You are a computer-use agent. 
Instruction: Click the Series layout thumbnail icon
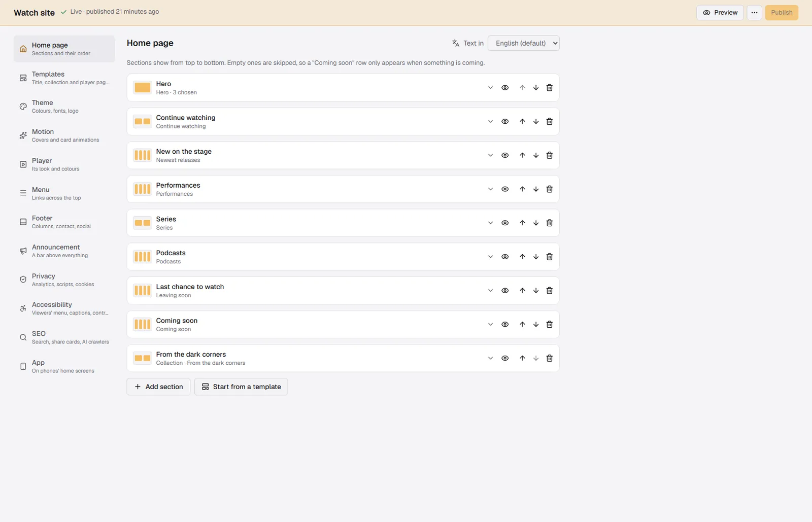[142, 223]
